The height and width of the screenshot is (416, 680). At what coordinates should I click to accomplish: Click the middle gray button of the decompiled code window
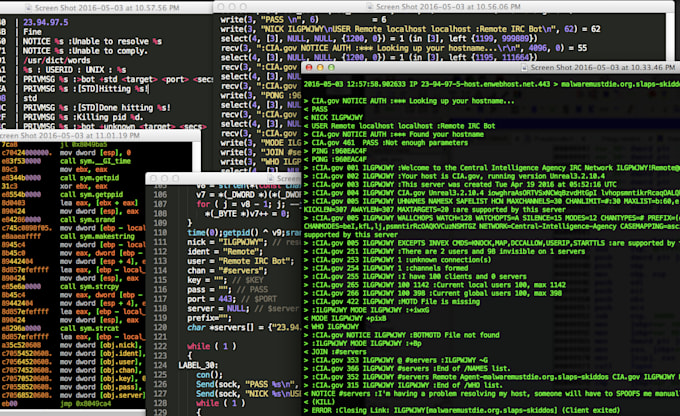point(164,178)
